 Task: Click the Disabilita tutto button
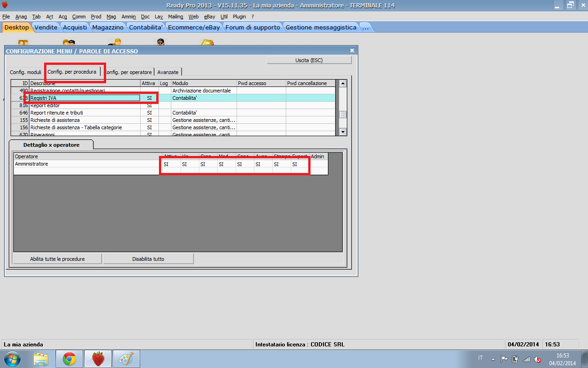(x=148, y=259)
